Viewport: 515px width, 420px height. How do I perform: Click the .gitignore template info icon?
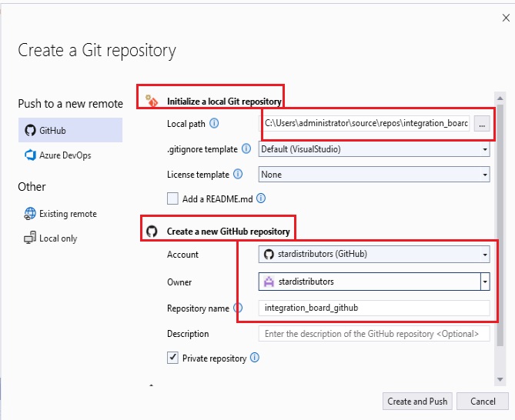pyautogui.click(x=246, y=148)
